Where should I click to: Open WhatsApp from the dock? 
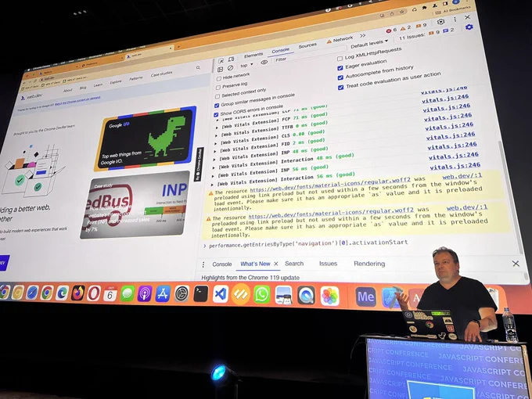(262, 294)
